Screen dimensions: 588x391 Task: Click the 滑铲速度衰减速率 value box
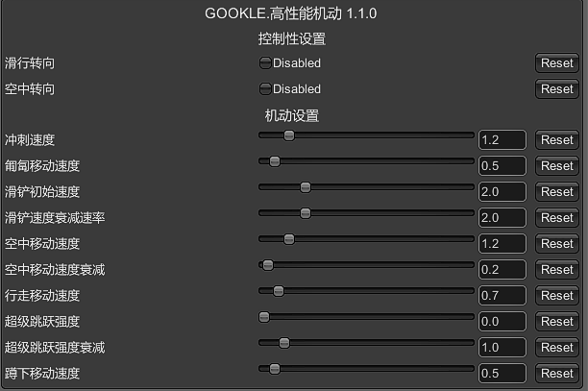[502, 218]
